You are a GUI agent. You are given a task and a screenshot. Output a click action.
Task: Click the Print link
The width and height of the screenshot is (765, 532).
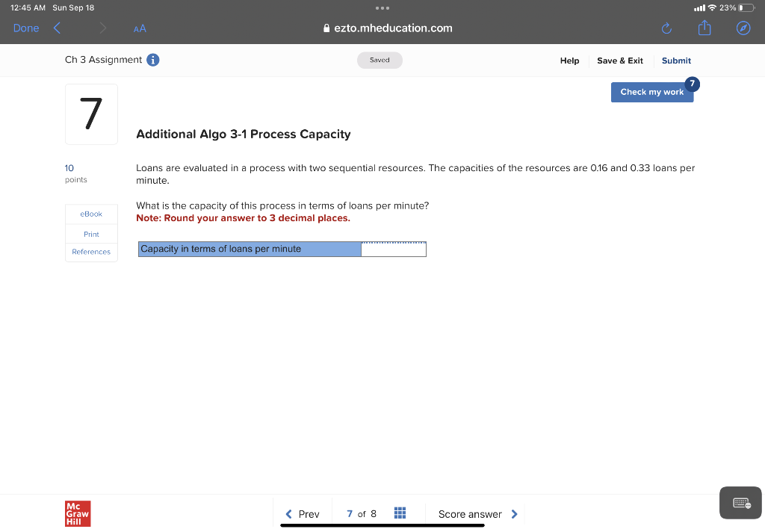(91, 234)
